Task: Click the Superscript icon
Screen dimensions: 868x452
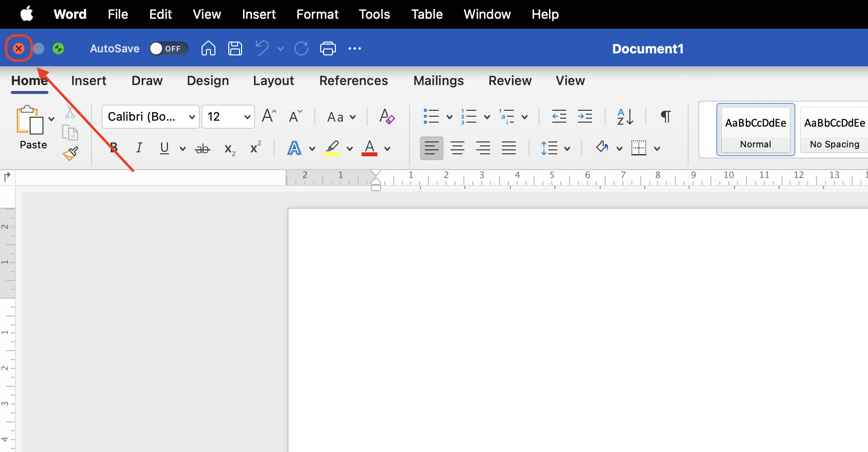Action: [x=255, y=147]
